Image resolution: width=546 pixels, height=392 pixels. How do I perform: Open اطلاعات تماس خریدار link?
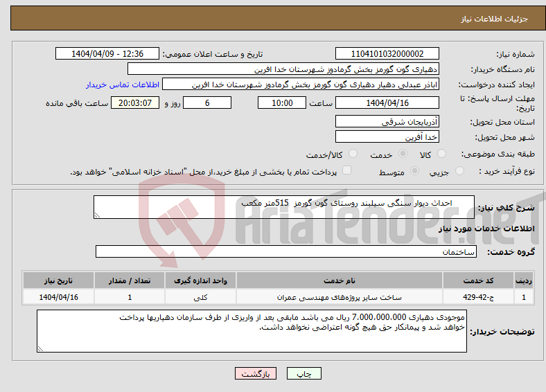[123, 84]
